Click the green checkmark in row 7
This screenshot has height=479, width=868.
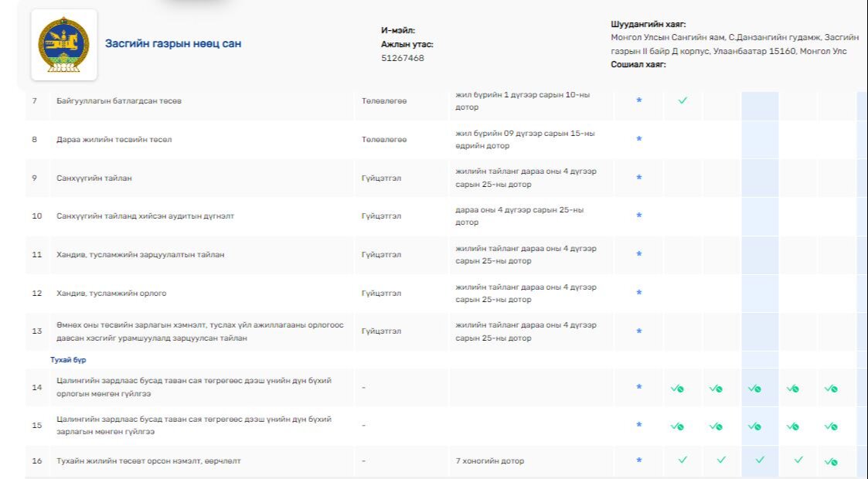(682, 100)
